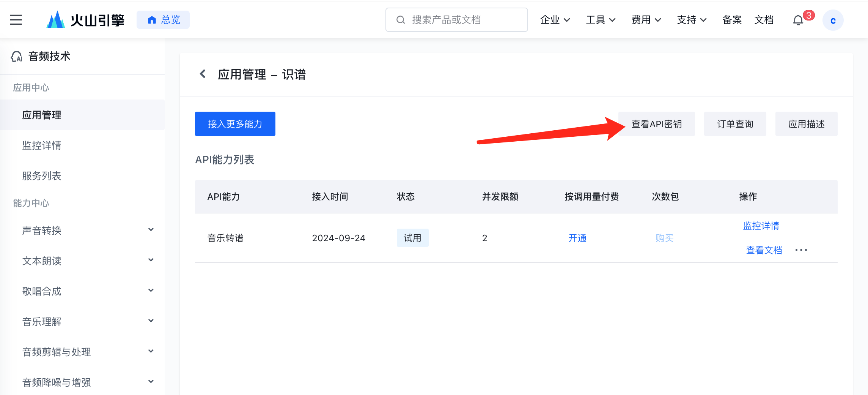Screen dimensions: 868x395
Task: Click the 接入更多能力 button
Action: click(235, 124)
